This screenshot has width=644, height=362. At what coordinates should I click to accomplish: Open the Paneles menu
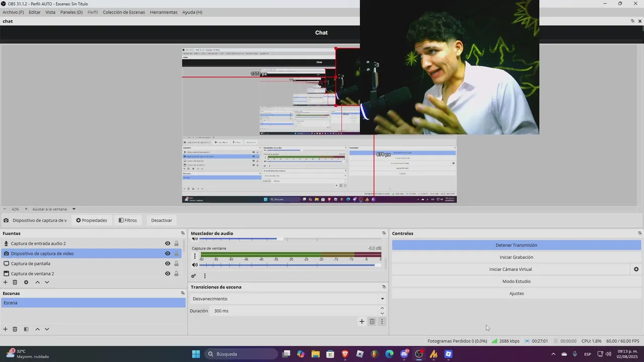click(x=71, y=12)
